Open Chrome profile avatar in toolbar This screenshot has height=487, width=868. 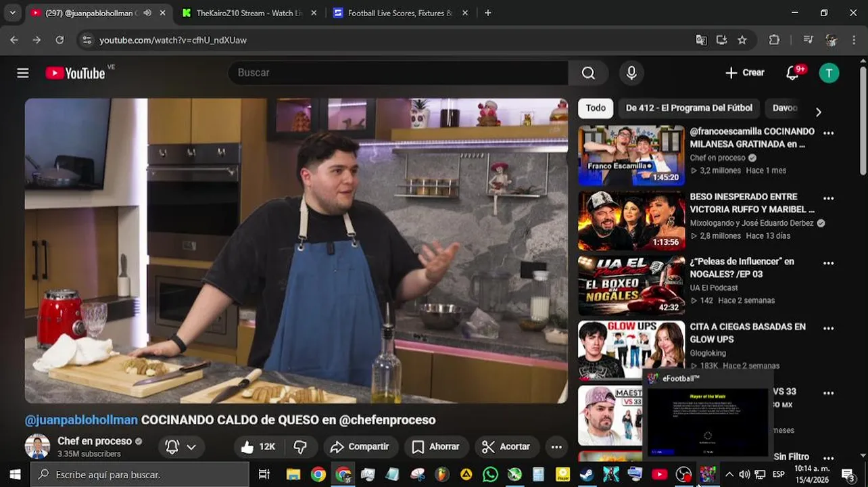pos(831,40)
